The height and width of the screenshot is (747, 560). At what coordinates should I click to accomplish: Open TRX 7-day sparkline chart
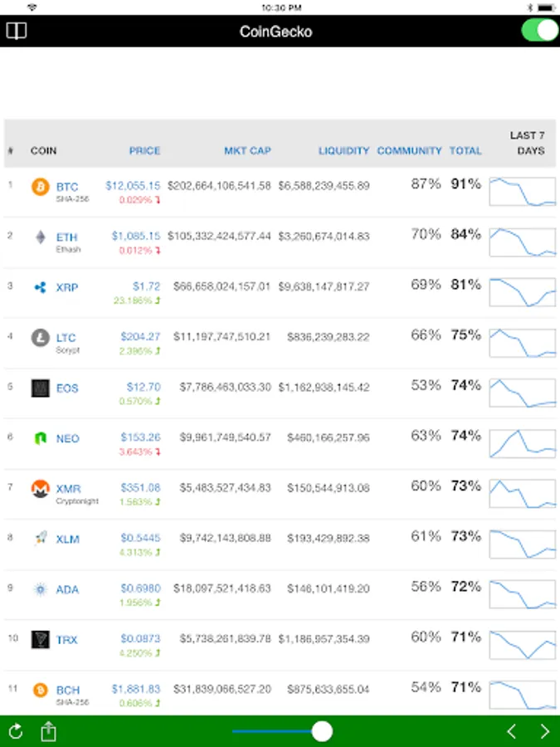(523, 645)
